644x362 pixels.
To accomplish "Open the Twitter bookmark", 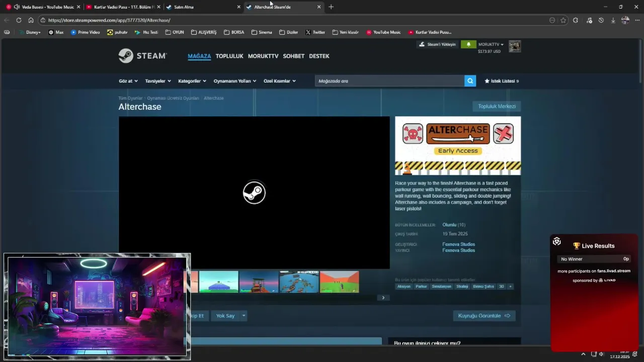I will [315, 32].
